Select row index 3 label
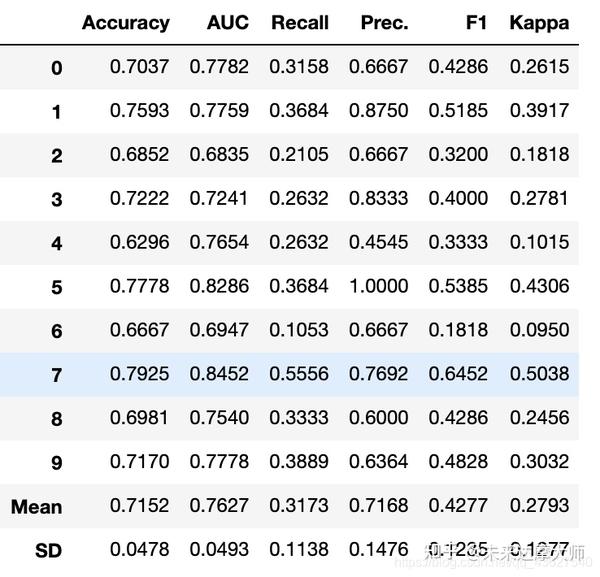Image resolution: width=600 pixels, height=577 pixels. (56, 200)
